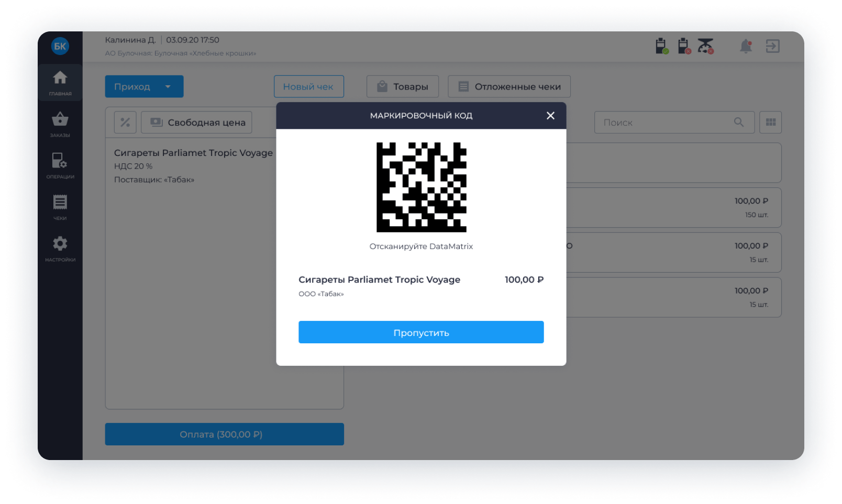Click the DataMatrix code image
842x504 pixels.
pos(422,187)
